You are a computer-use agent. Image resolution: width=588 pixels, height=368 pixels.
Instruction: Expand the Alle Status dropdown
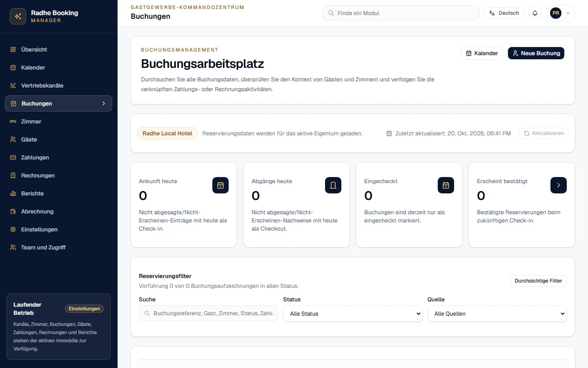pos(353,314)
